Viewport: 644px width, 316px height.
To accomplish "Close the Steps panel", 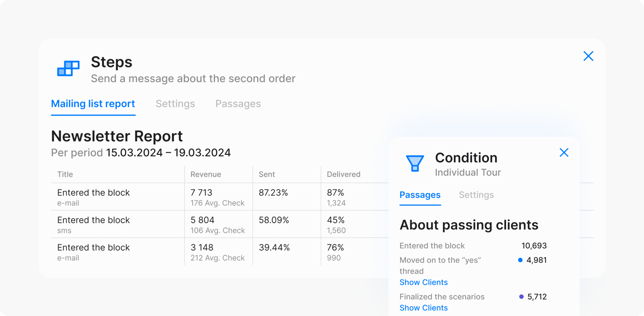I will tap(588, 56).
